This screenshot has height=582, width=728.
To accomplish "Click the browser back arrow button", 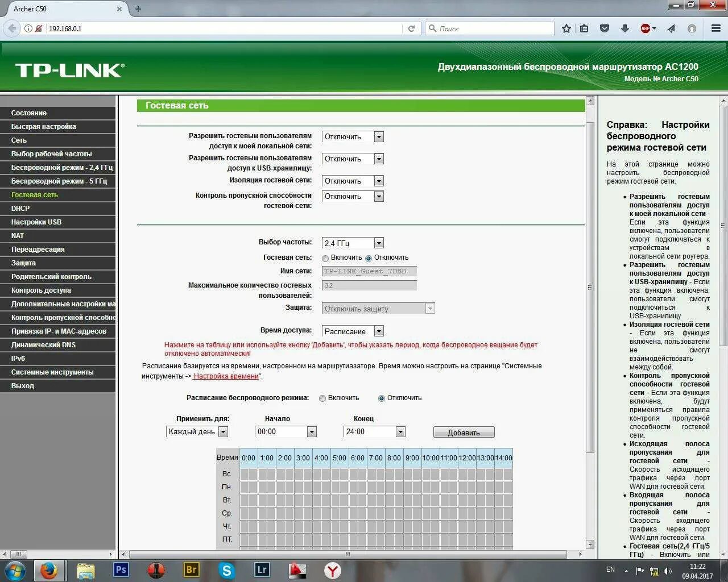I will pos(12,28).
